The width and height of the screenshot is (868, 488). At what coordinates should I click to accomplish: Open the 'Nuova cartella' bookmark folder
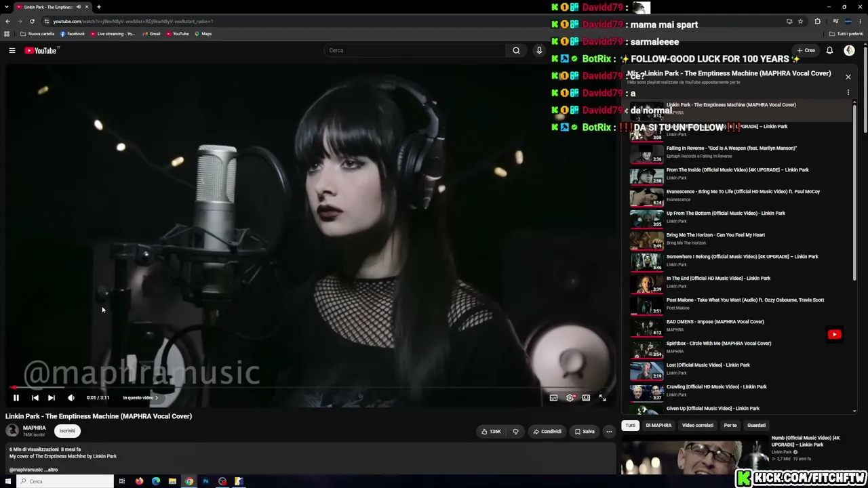click(37, 34)
